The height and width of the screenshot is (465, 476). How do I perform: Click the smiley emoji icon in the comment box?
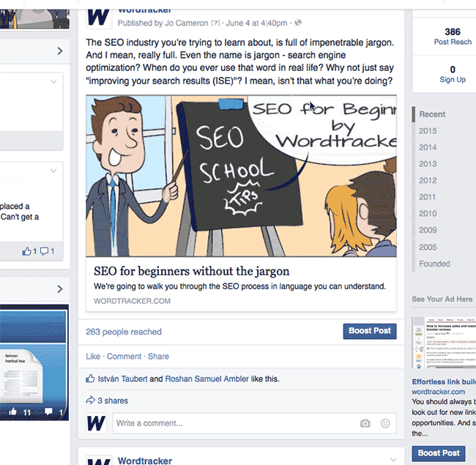[385, 423]
